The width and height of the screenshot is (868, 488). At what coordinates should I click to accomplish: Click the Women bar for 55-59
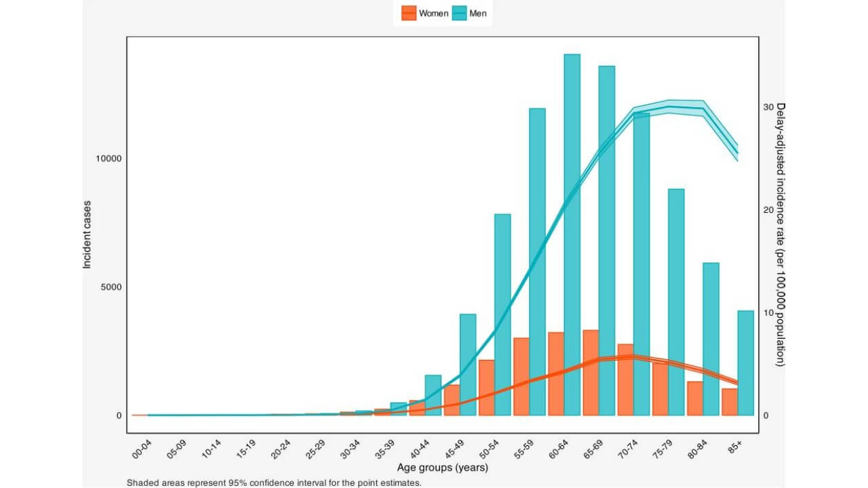point(521,376)
